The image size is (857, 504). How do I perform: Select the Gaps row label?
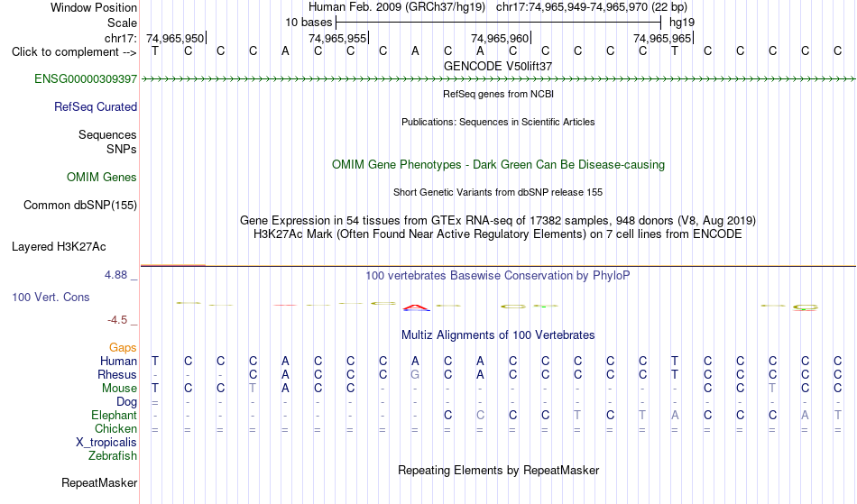coord(123,348)
